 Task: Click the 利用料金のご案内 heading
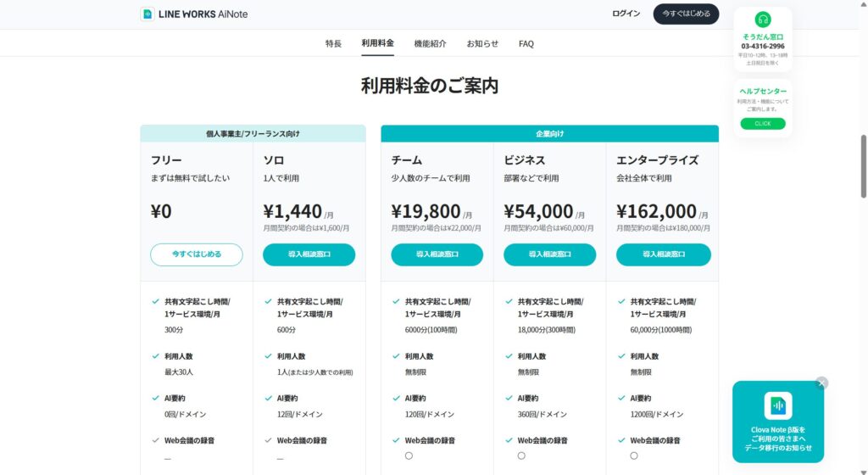(430, 86)
